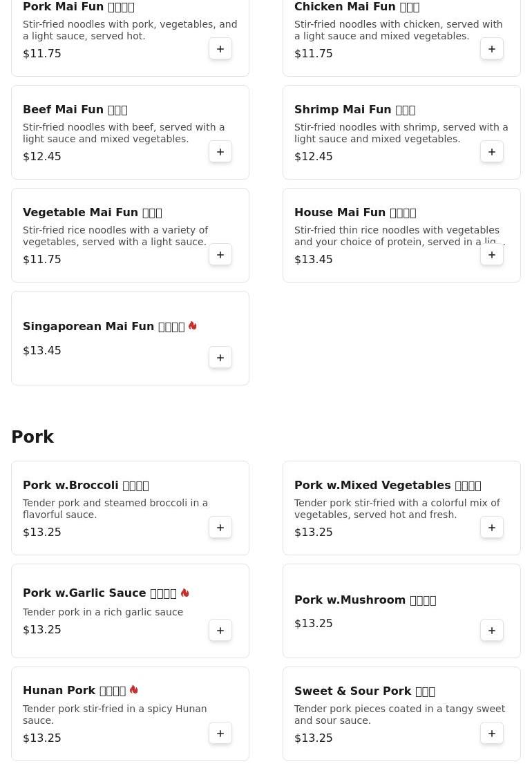
Task: Click plus for Pork w.Garlic Sauce
Action: (x=220, y=631)
